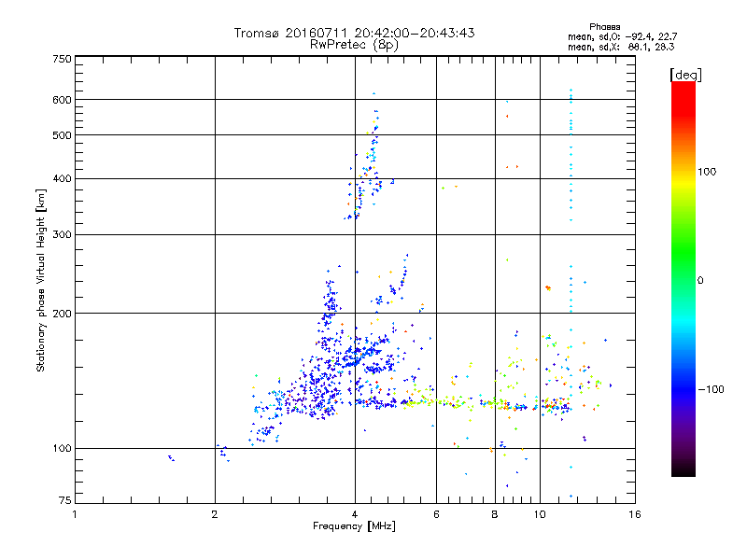Click the '4' frequency axis tick label
The image size is (747, 560).
point(355,514)
